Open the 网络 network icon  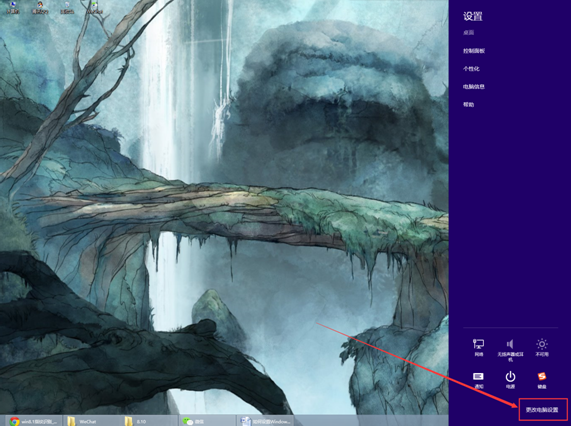point(479,347)
